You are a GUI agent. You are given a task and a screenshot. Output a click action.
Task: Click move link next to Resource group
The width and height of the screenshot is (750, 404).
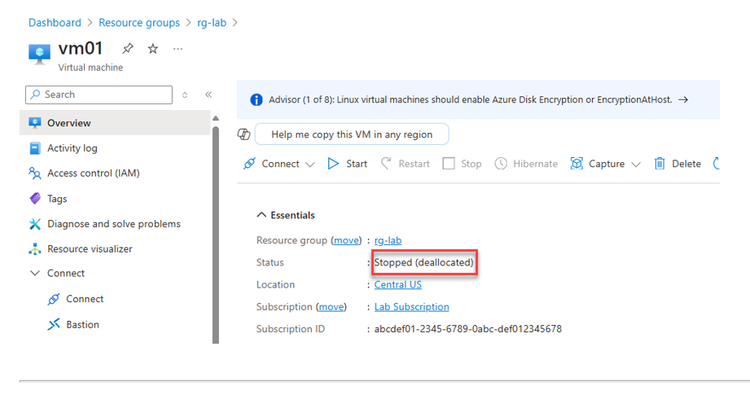(x=346, y=240)
